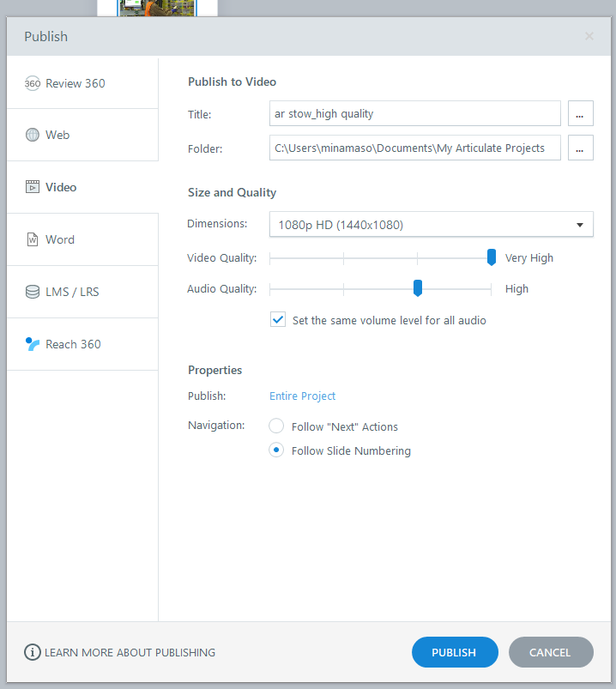
Task: Click the Video Quality slider handle
Action: 492,257
